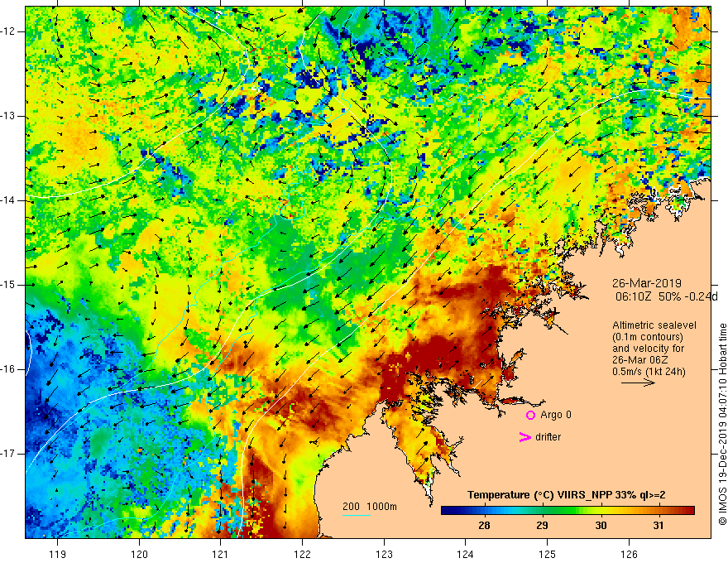Click the Altimetric sealevel label
This screenshot has height=563, width=728.
654,325
